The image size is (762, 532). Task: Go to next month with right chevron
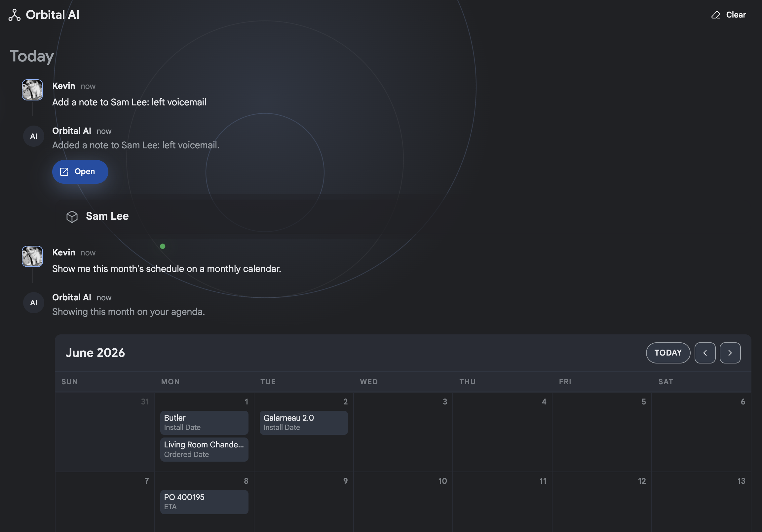coord(730,353)
